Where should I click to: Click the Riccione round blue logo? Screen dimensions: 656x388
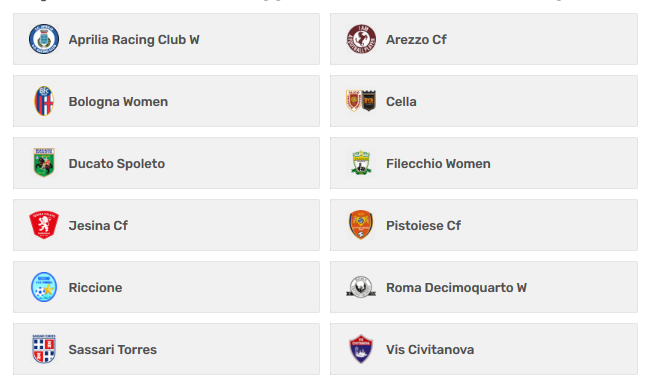click(x=44, y=287)
